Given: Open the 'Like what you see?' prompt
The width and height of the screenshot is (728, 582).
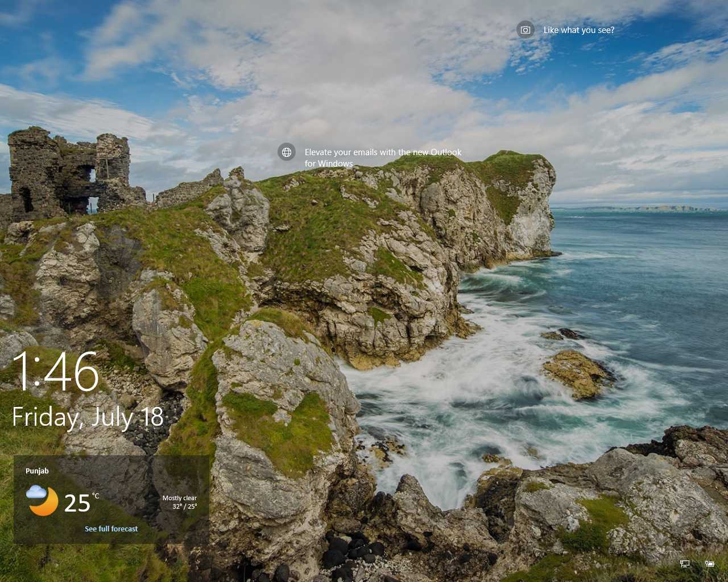Looking at the screenshot, I should pos(578,30).
